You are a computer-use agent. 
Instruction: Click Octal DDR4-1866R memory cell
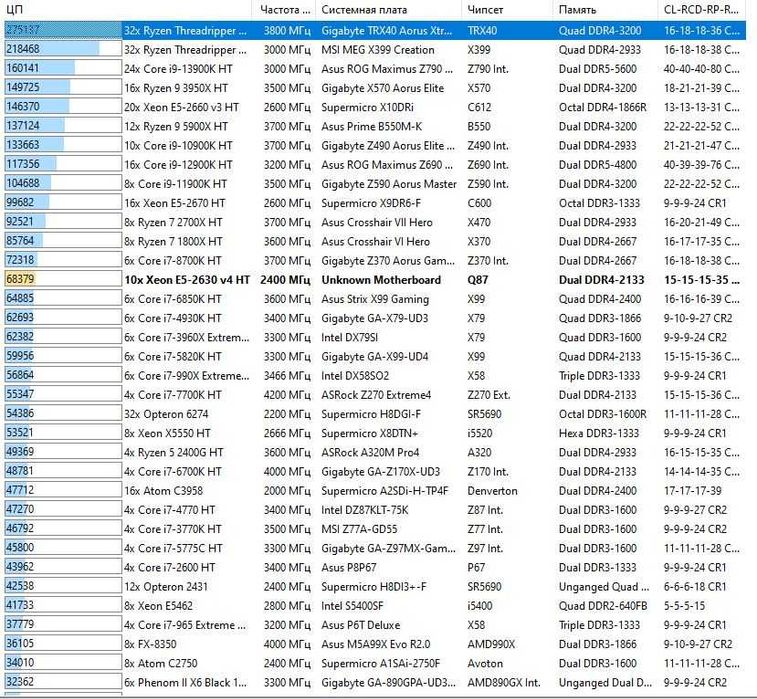[603, 107]
